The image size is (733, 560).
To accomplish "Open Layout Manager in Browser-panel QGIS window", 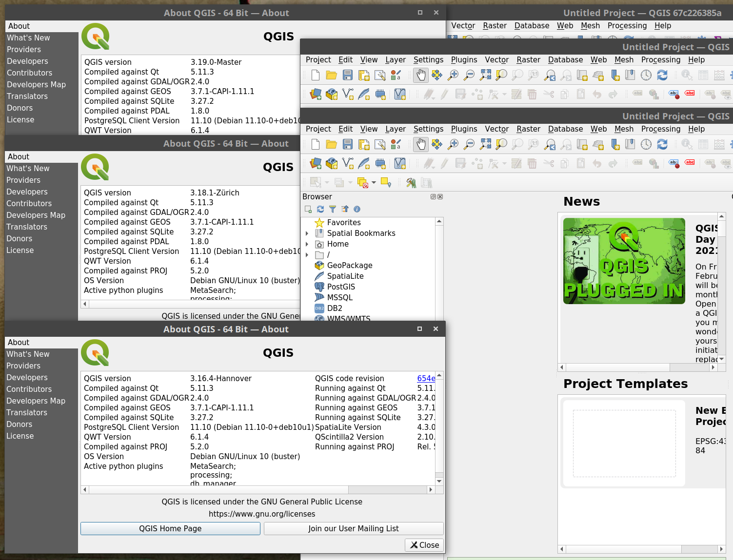I will coord(380,144).
